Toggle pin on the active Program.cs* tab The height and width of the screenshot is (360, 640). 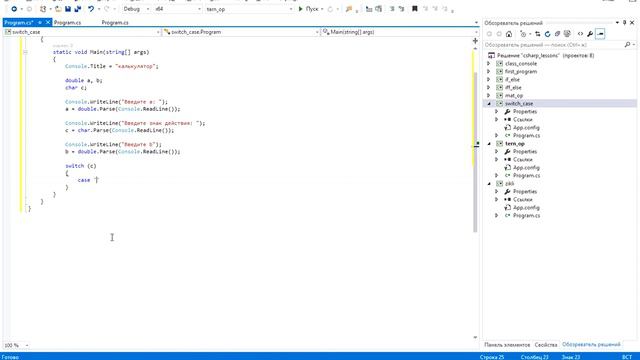(40, 22)
